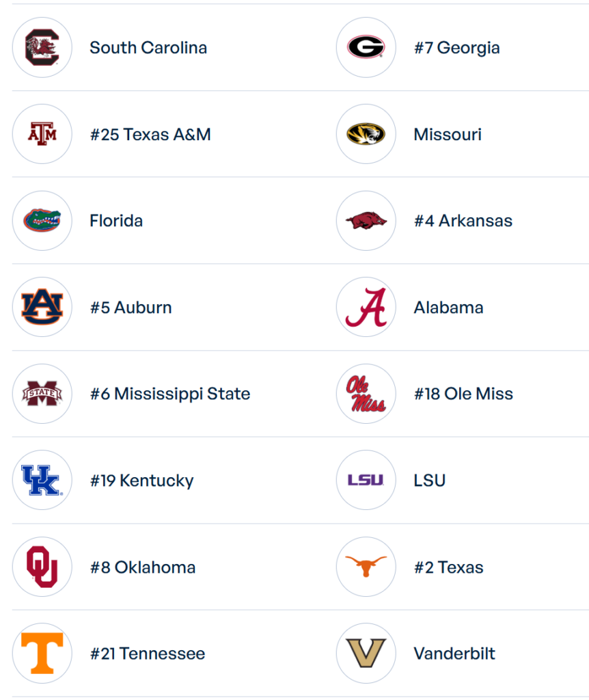
Task: Click the Oklahoma OU logo
Action: click(x=42, y=567)
